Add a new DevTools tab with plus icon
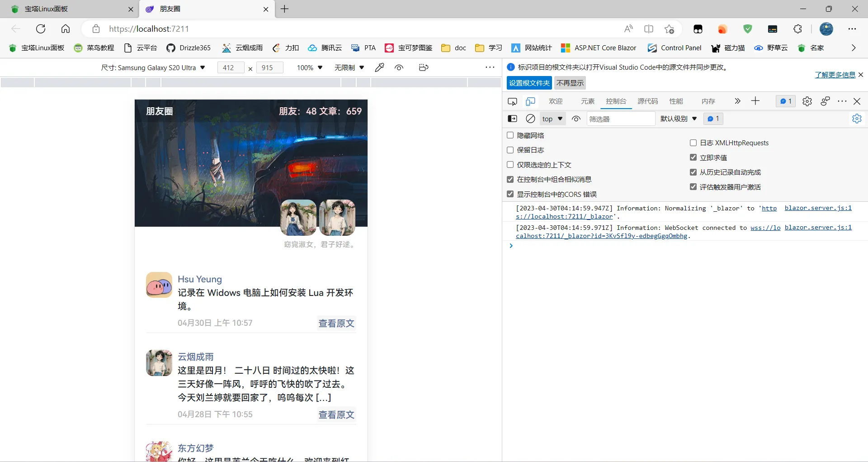Viewport: 868px width, 462px height. (x=755, y=101)
